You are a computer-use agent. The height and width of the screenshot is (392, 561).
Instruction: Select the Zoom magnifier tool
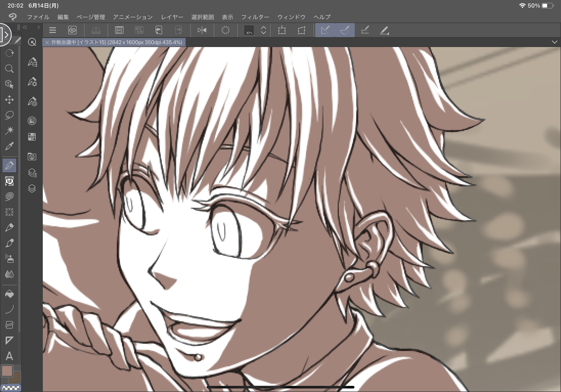click(x=9, y=69)
